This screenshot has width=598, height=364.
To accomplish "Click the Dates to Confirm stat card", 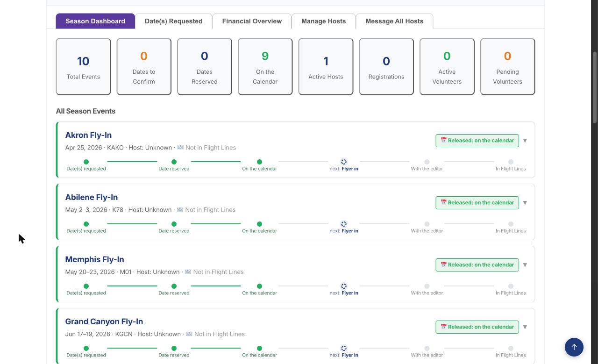I will 144,66.
